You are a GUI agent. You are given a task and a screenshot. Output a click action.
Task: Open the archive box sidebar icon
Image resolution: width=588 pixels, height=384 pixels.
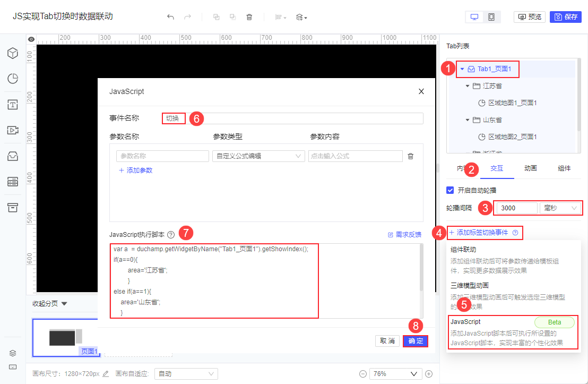pyautogui.click(x=13, y=208)
